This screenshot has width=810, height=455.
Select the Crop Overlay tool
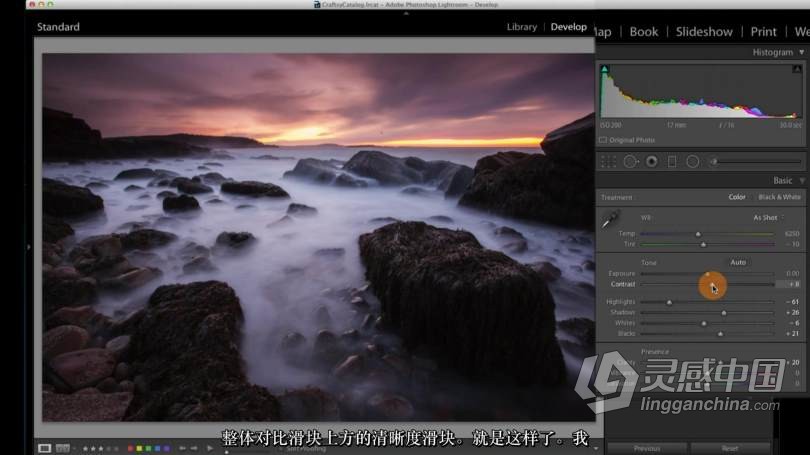coord(609,162)
